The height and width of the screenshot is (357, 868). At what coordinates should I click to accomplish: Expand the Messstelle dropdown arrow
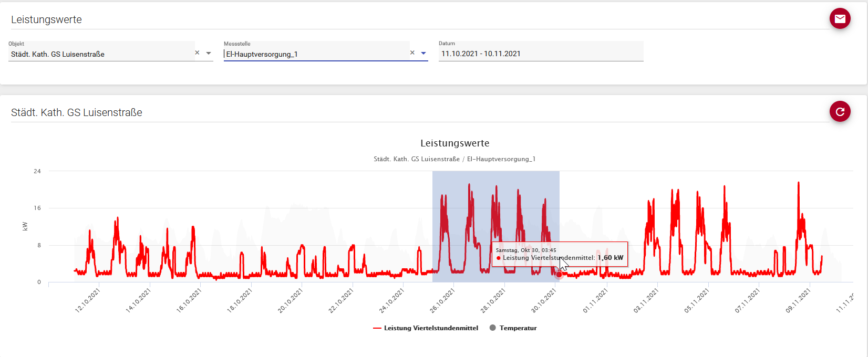pos(423,53)
